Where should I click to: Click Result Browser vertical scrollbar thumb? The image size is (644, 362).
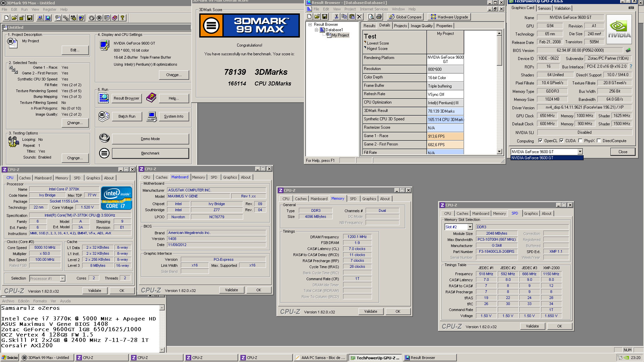pos(499,51)
